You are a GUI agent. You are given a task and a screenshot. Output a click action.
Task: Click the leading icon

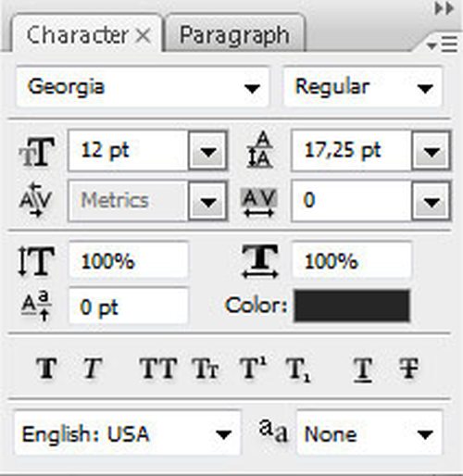point(260,150)
